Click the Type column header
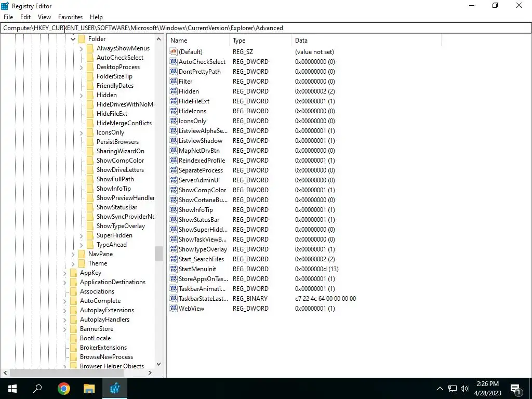The width and height of the screenshot is (532, 399). (x=261, y=41)
